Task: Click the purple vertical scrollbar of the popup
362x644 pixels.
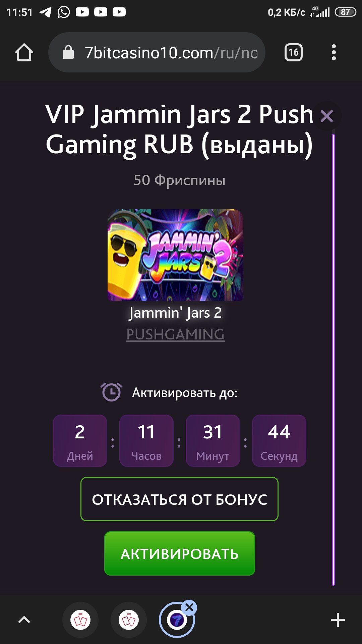Action: point(333,360)
